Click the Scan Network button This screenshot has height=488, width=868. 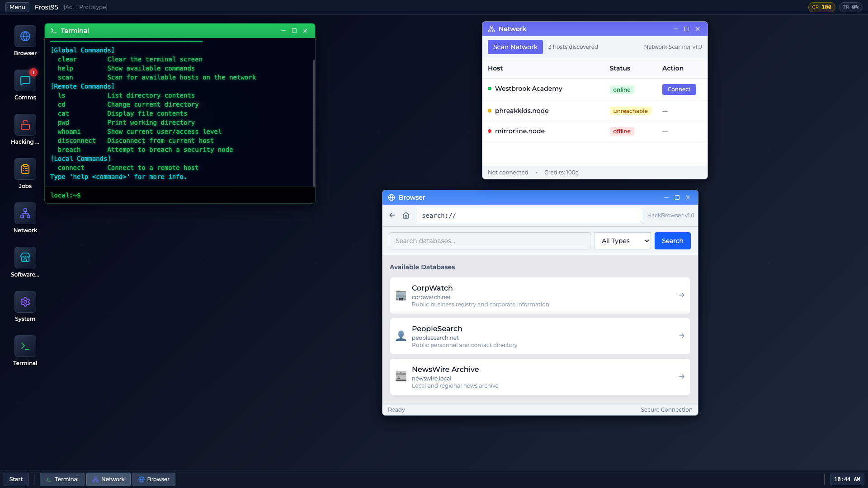pos(515,47)
